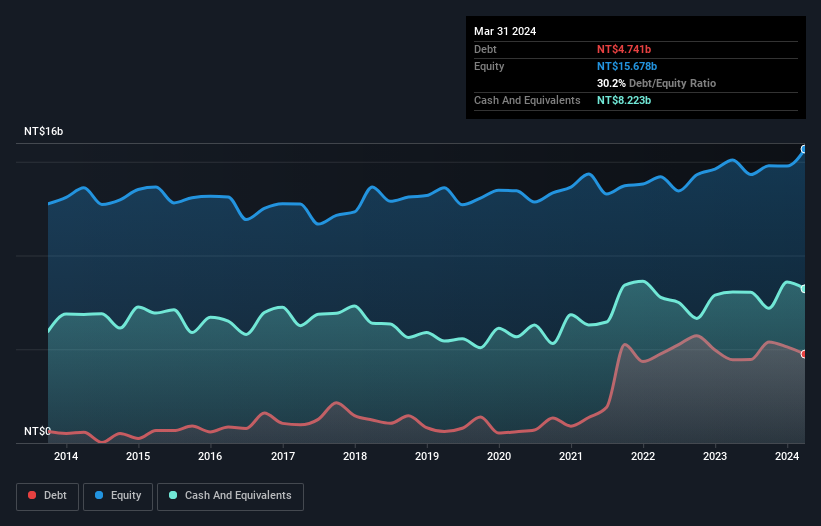821x526 pixels.
Task: Click the 2017 x-axis label
Action: coord(283,456)
